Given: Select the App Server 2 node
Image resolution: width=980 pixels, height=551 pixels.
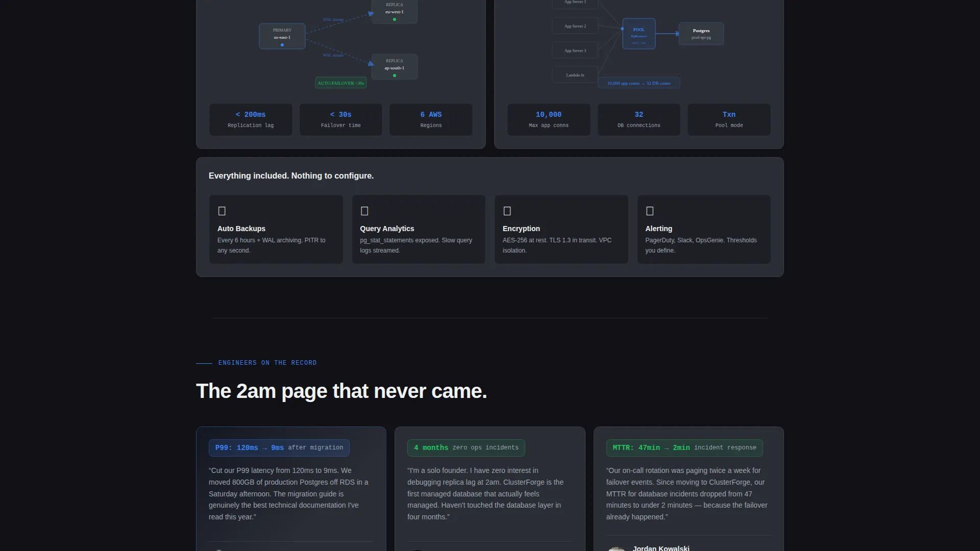Looking at the screenshot, I should (575, 26).
